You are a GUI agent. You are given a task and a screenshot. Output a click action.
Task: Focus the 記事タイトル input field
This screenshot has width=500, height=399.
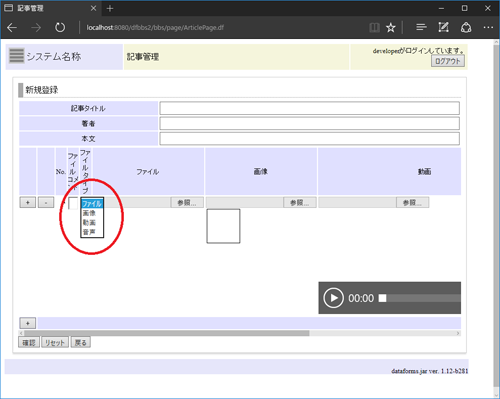[309, 108]
